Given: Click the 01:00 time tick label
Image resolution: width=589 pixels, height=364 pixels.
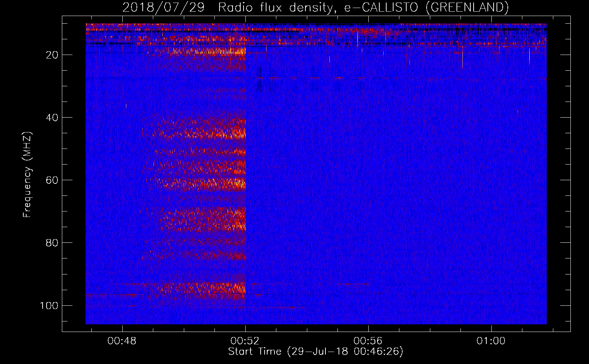Looking at the screenshot, I should click(491, 341).
